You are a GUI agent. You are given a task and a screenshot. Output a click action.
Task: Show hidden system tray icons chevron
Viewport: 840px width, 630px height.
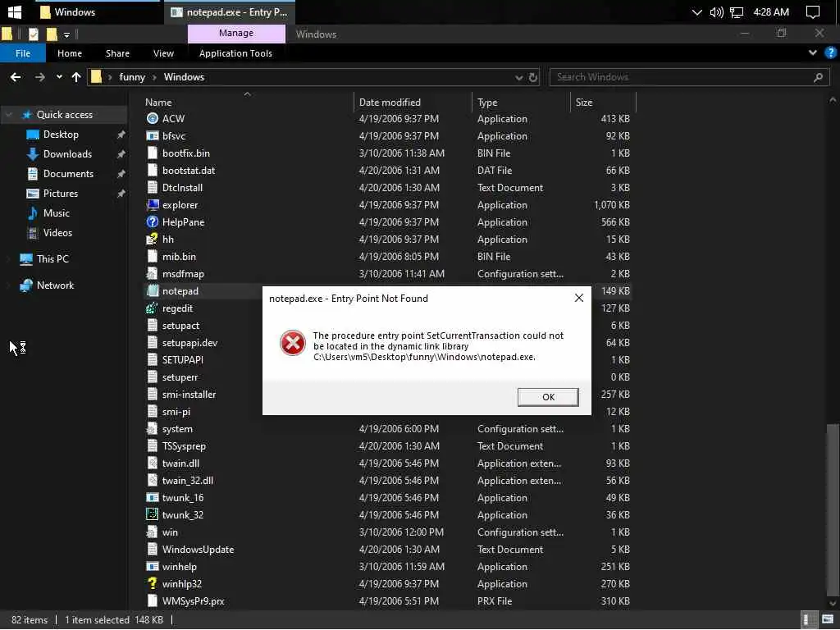[x=696, y=12]
